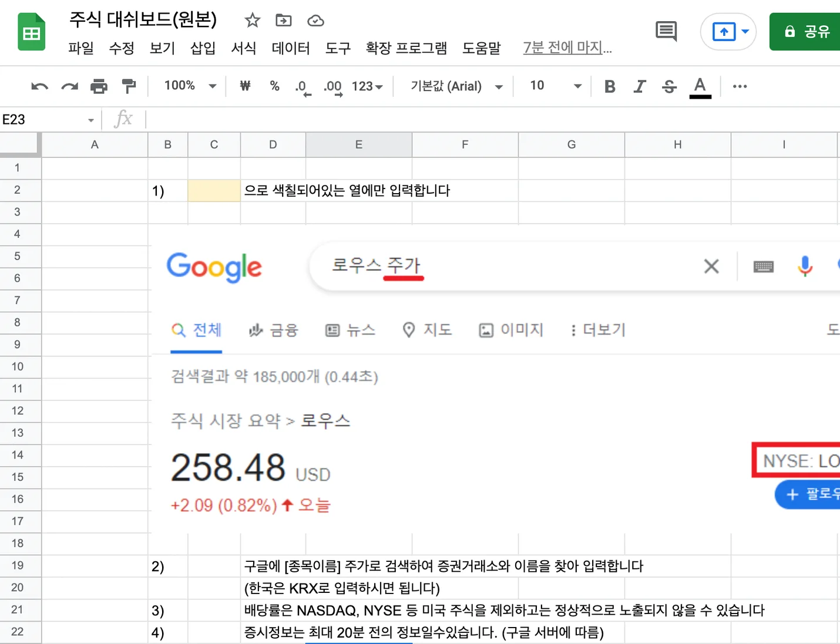Check cloud save status icon
The image size is (840, 644).
[x=316, y=21]
